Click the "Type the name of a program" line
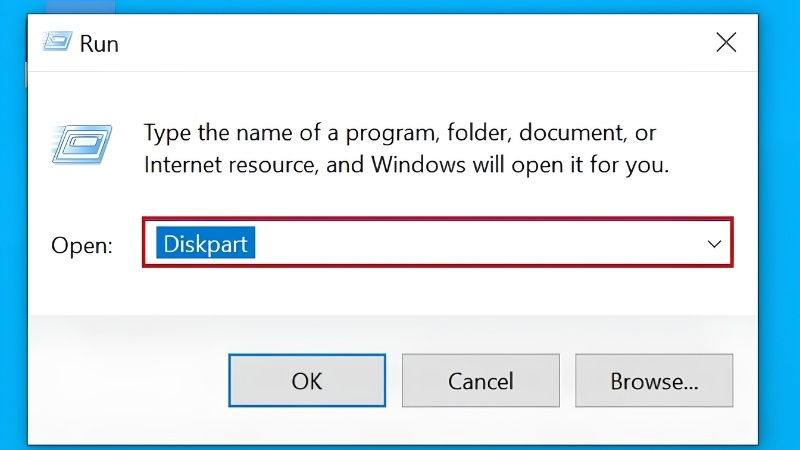This screenshot has width=800, height=450. point(399,133)
